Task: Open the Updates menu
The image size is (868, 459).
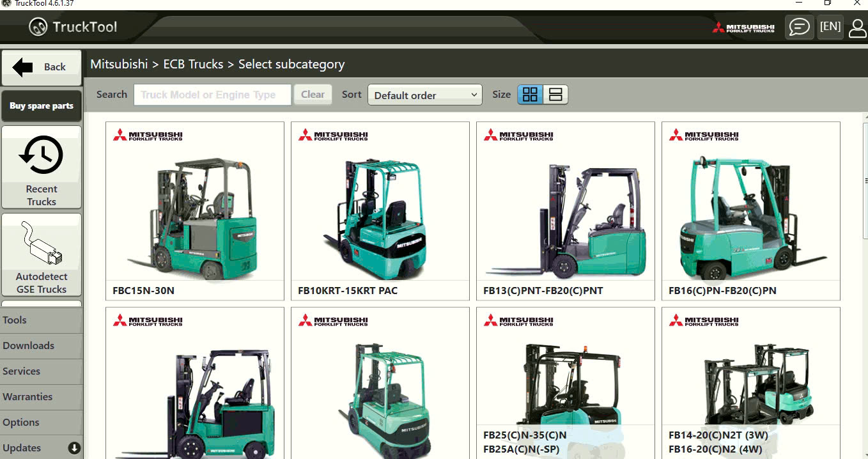Action: [x=42, y=447]
